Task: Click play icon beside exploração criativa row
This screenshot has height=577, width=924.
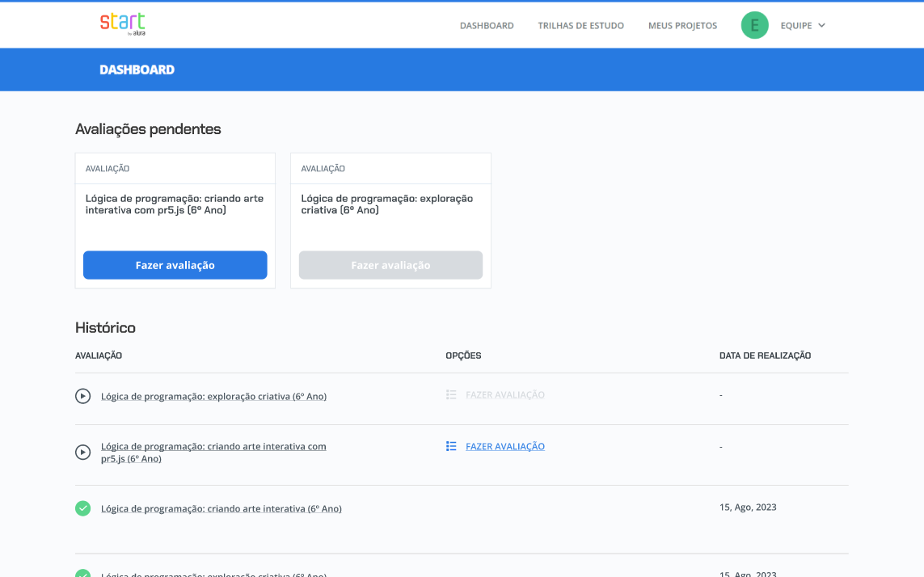Action: point(82,396)
